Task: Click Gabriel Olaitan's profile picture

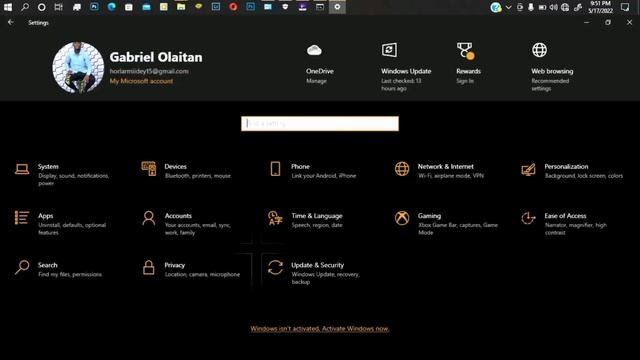Action: tap(78, 67)
